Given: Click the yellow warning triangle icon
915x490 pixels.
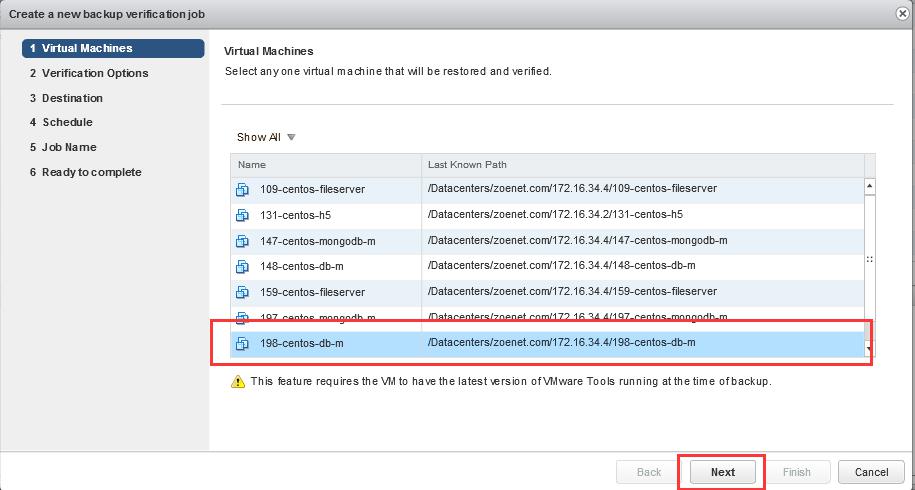Looking at the screenshot, I should click(x=238, y=382).
